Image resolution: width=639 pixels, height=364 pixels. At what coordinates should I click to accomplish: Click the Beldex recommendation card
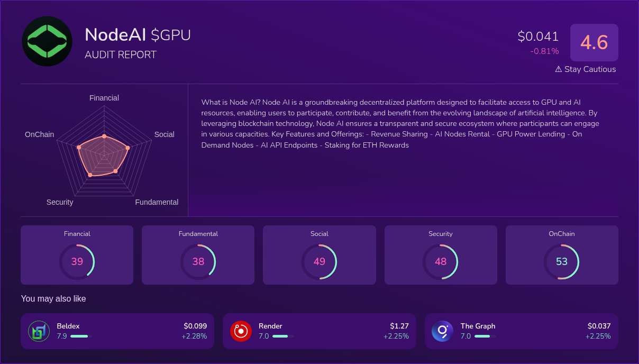tap(117, 331)
